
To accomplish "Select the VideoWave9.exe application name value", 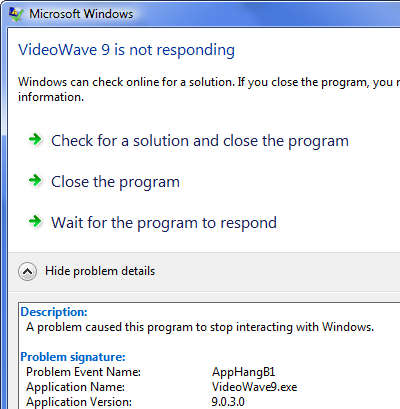I will pos(254,387).
